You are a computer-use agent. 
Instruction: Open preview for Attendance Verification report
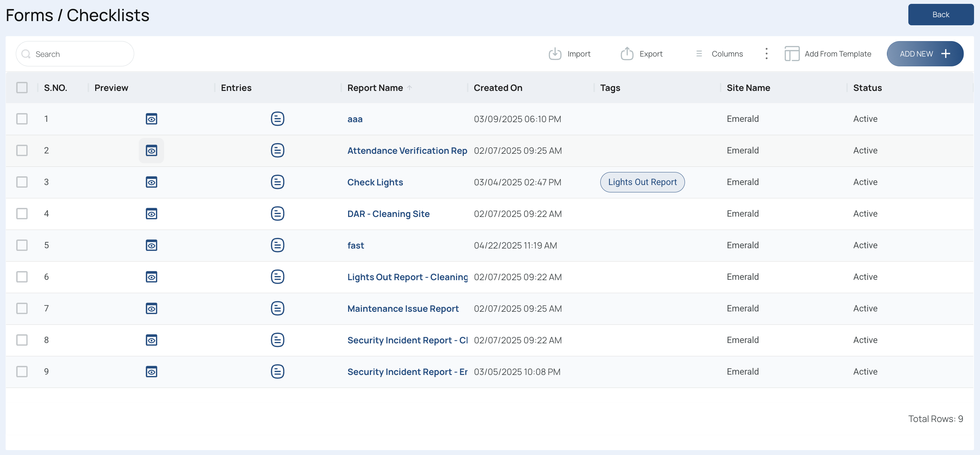(151, 151)
